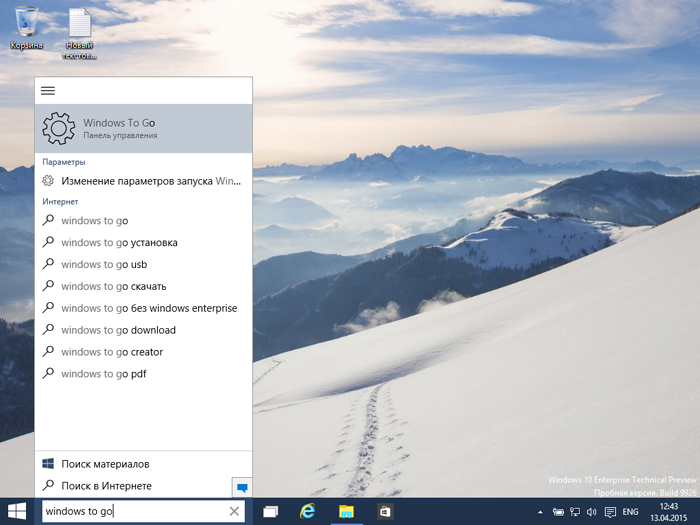The height and width of the screenshot is (525, 700).
Task: Click the battery power tray icon
Action: point(558,512)
